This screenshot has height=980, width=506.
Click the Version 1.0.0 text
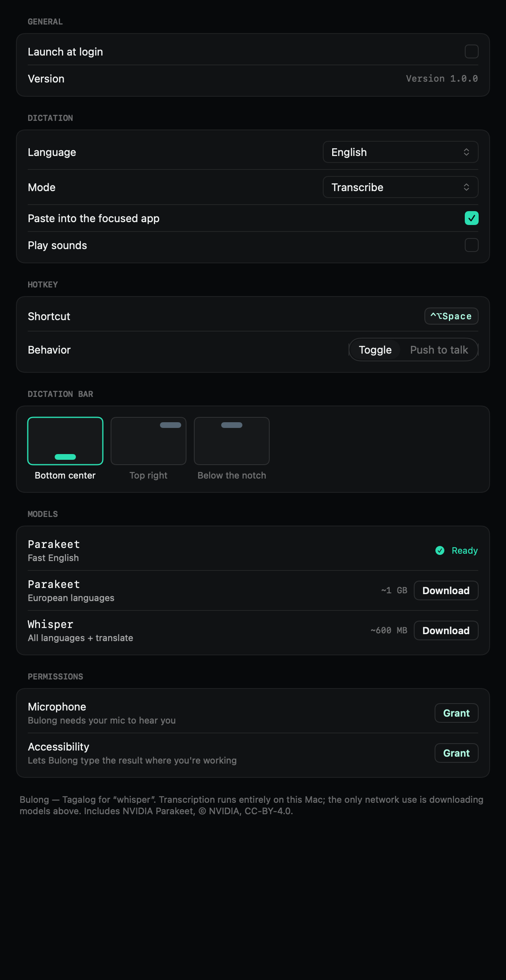[442, 78]
